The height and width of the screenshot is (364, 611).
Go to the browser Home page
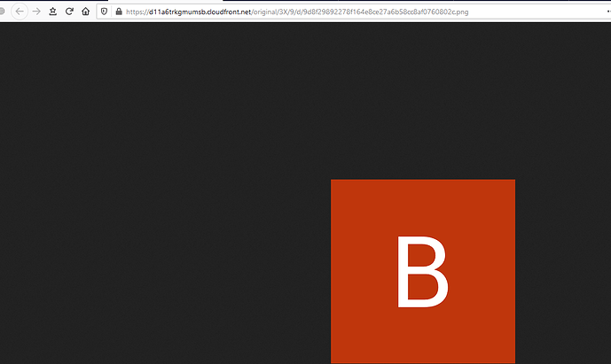pos(86,12)
